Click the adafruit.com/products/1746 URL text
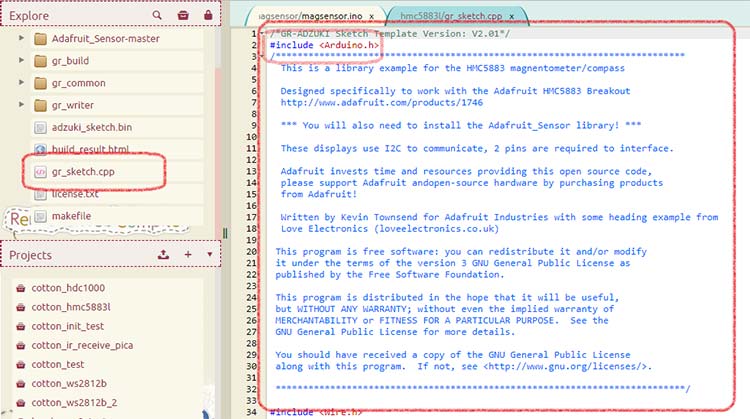 (381, 102)
